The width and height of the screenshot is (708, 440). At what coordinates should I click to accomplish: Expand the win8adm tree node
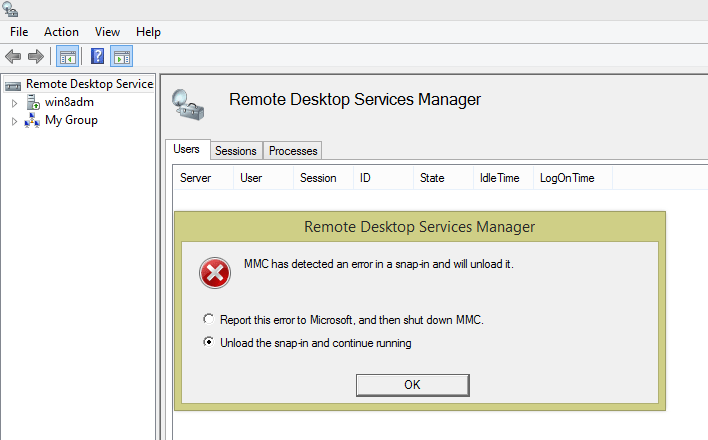coord(14,102)
